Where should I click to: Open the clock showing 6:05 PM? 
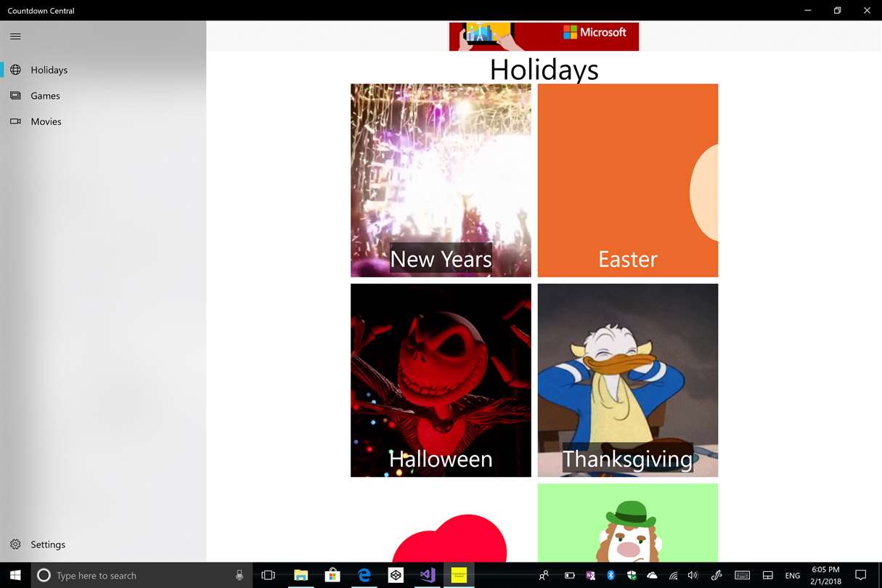[825, 575]
